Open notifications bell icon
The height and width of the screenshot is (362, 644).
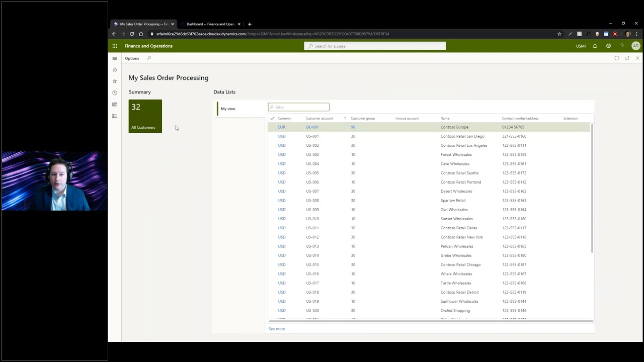pyautogui.click(x=595, y=46)
